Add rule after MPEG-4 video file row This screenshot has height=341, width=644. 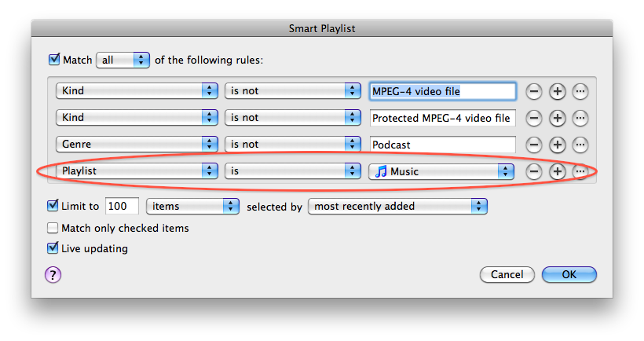(x=558, y=91)
